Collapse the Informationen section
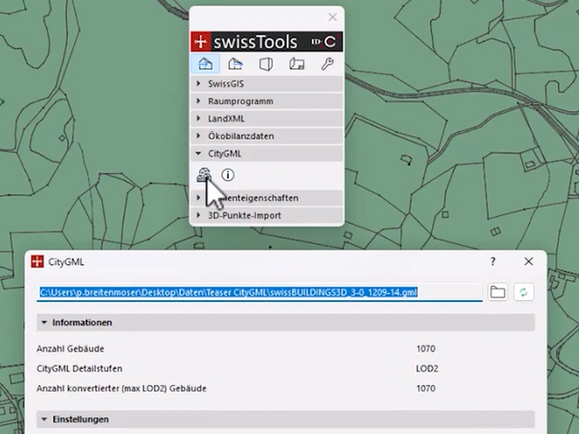579x434 pixels. 285,322
